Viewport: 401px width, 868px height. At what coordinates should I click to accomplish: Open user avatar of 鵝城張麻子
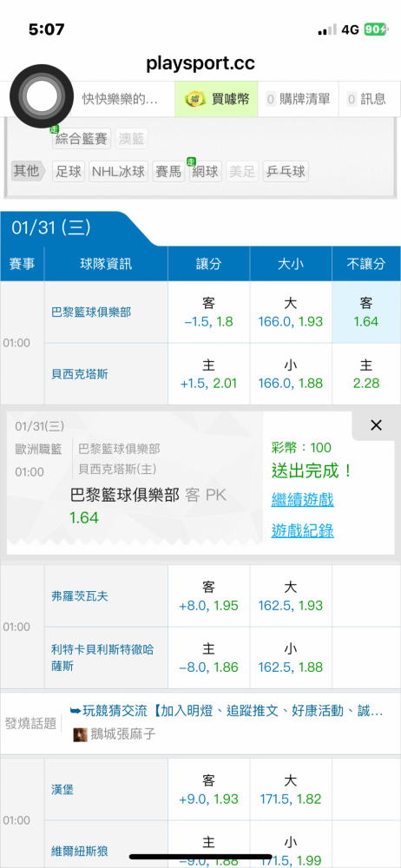tap(81, 734)
